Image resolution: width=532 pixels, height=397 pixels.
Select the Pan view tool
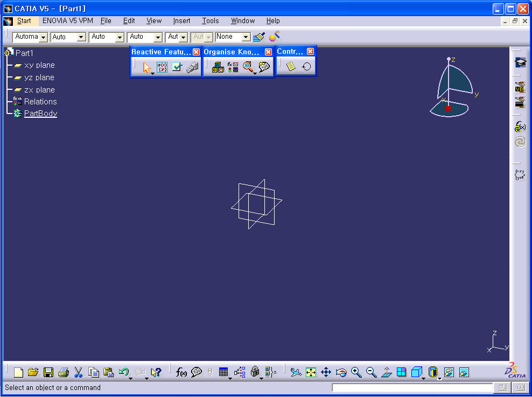pyautogui.click(x=326, y=372)
